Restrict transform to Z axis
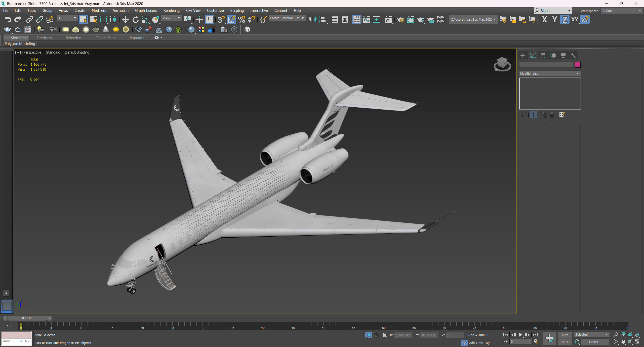 coord(565,19)
